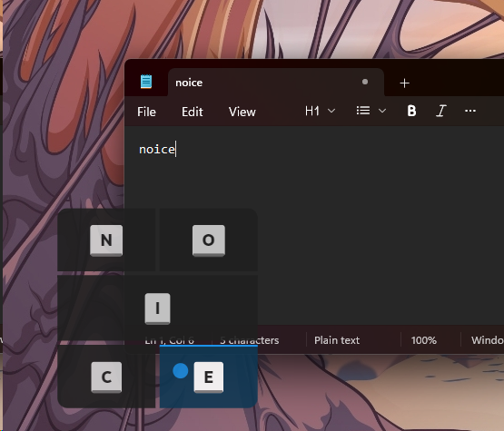Toggle bold formatting
This screenshot has height=431, width=504.
point(411,111)
